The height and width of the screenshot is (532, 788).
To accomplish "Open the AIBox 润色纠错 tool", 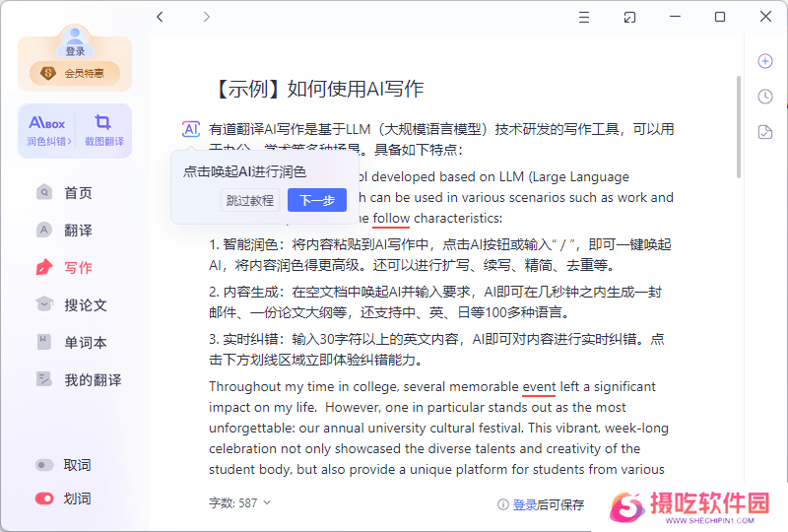I will click(47, 131).
